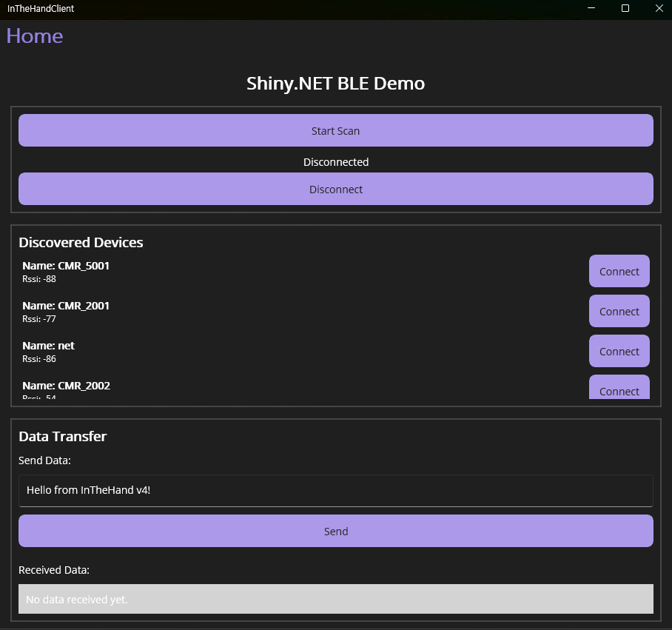Click the Shiny.NET BLE Demo heading
The height and width of the screenshot is (630, 672).
pos(335,83)
